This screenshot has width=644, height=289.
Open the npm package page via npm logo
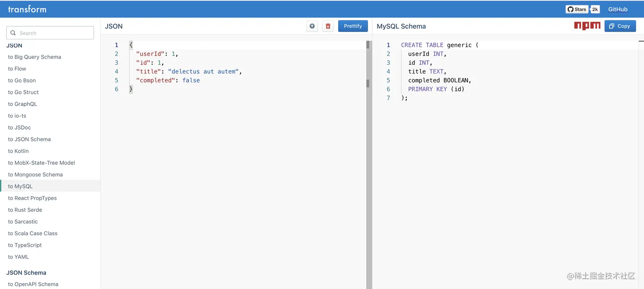587,26
